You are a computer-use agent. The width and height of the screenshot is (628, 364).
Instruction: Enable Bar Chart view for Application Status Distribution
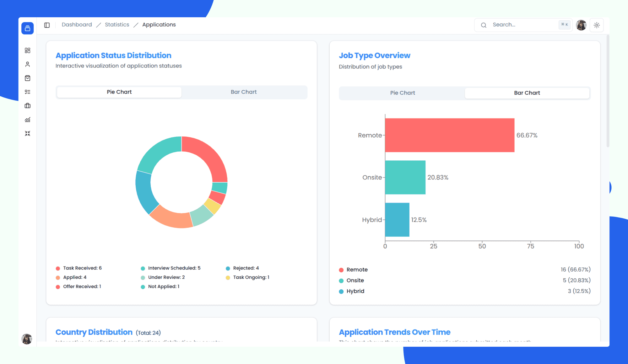244,92
